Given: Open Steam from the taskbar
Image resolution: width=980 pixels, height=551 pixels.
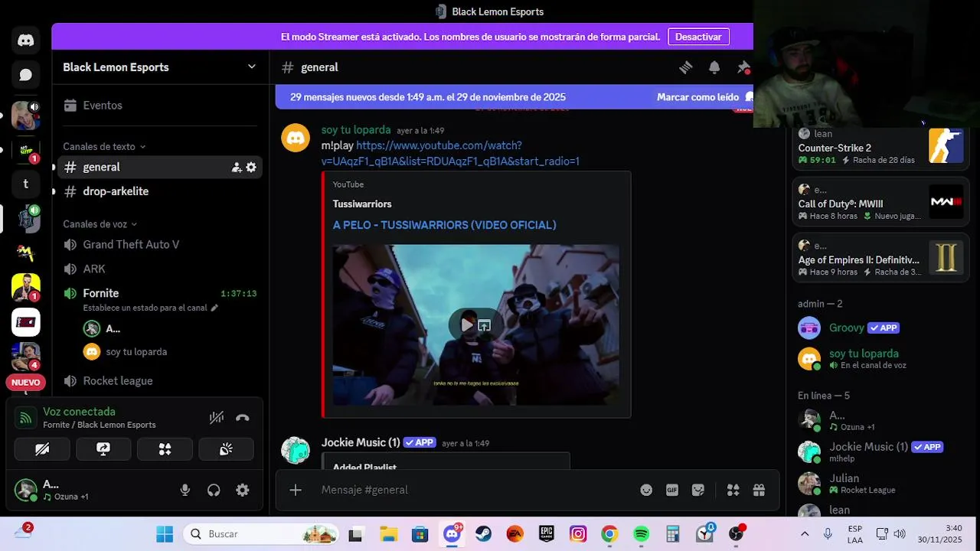Looking at the screenshot, I should coord(483,534).
